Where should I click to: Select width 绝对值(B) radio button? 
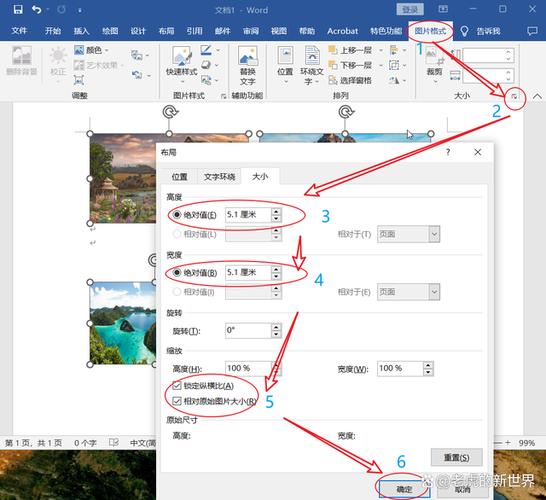[x=177, y=272]
